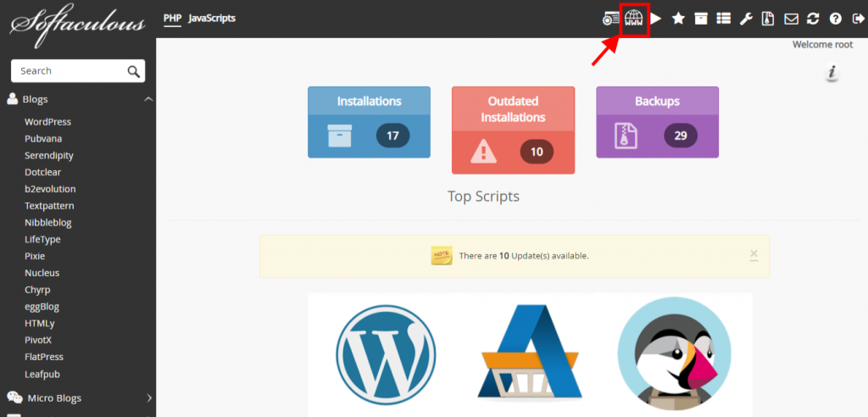
Task: Click the box icon in Installations tile
Action: [x=339, y=136]
